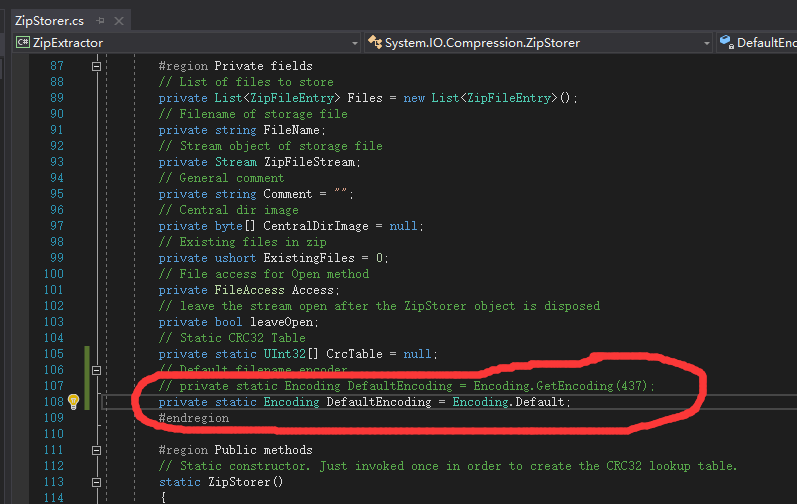Image resolution: width=797 pixels, height=504 pixels.
Task: Click the Encoding.Default code on line 108
Action: click(x=511, y=402)
